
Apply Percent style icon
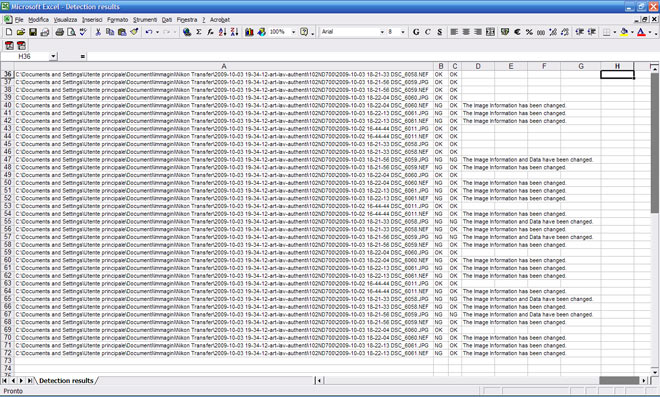[529, 32]
